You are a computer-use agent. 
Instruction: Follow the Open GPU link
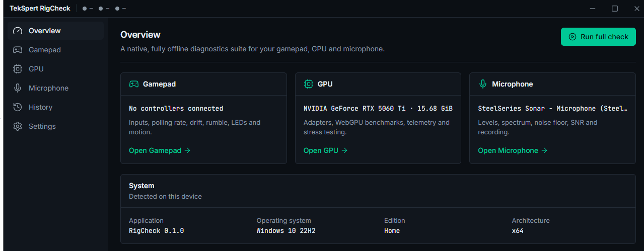pyautogui.click(x=325, y=150)
